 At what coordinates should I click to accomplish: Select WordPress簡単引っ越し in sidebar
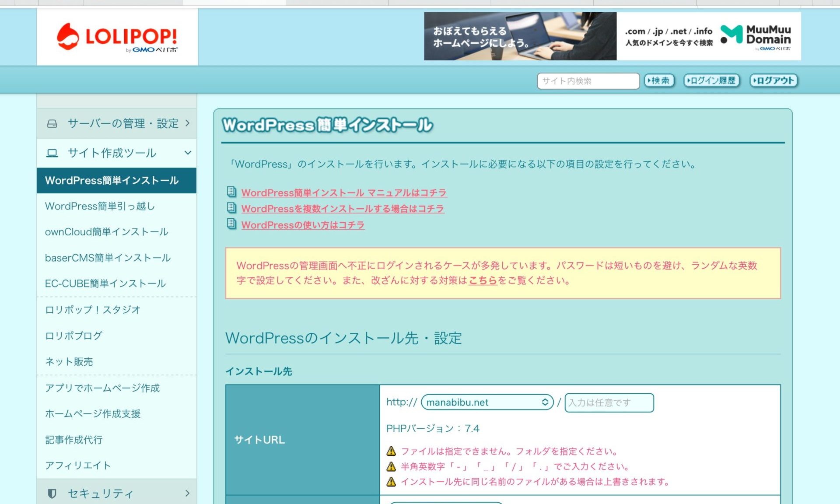point(100,206)
